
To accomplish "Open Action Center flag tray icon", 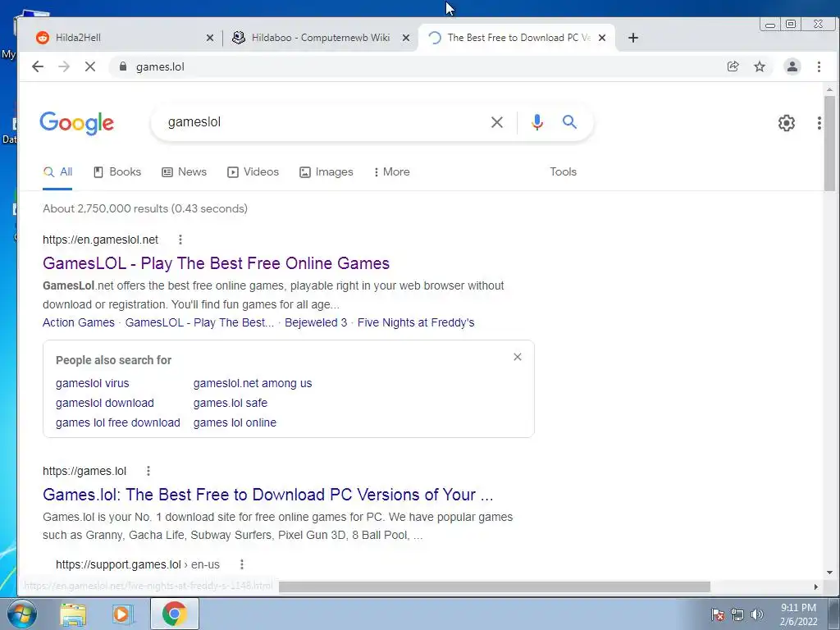I will click(x=718, y=614).
